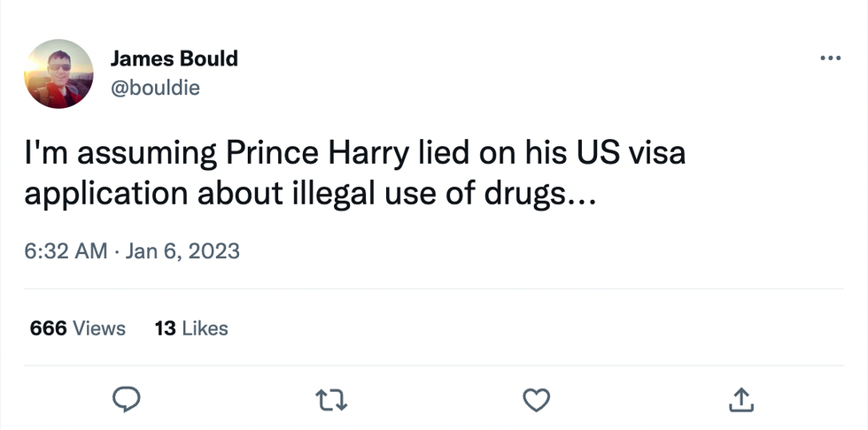This screenshot has width=868, height=430.
Task: Open the James Bould display name link
Action: [174, 59]
